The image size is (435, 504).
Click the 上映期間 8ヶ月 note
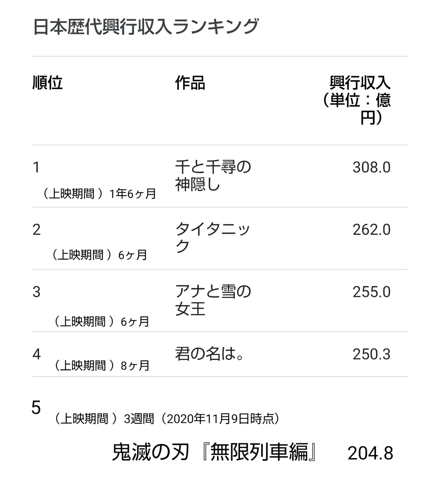[102, 366]
